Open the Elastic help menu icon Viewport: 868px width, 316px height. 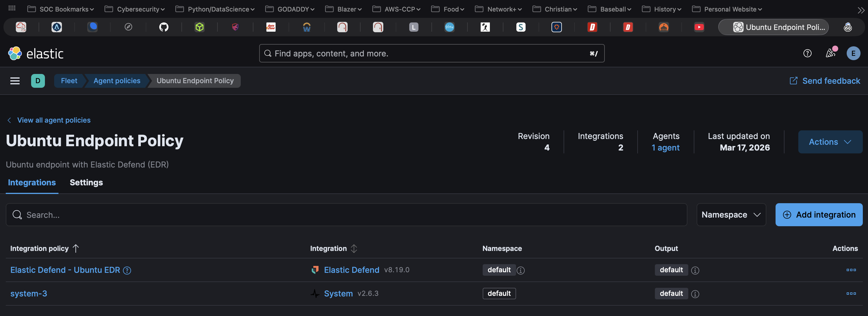pos(807,53)
